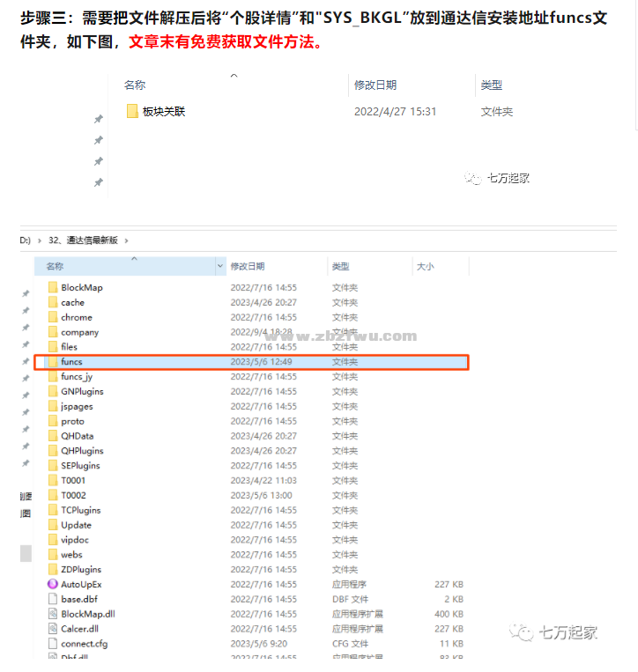Select the company folder icon
This screenshot has width=638, height=672.
[53, 332]
